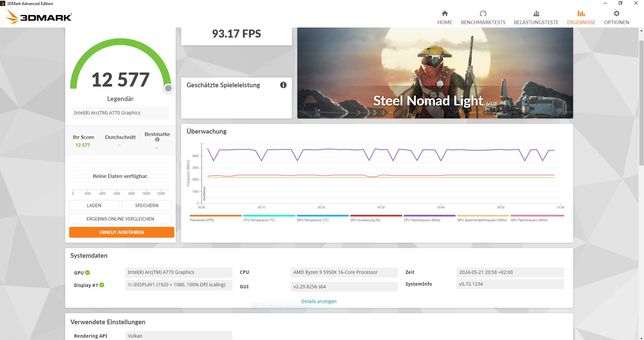Click the AMD Ryzen 9 5950X value

point(344,272)
